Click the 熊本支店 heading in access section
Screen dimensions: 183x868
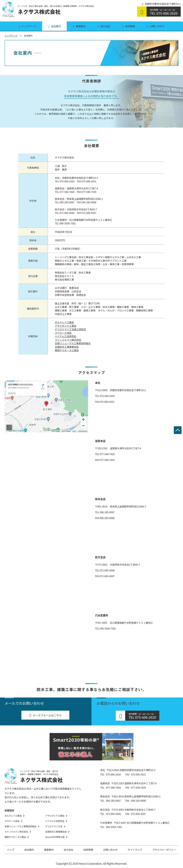click(100, 499)
